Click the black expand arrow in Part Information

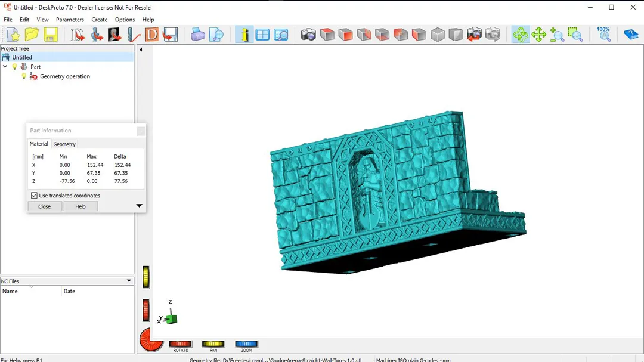point(139,206)
